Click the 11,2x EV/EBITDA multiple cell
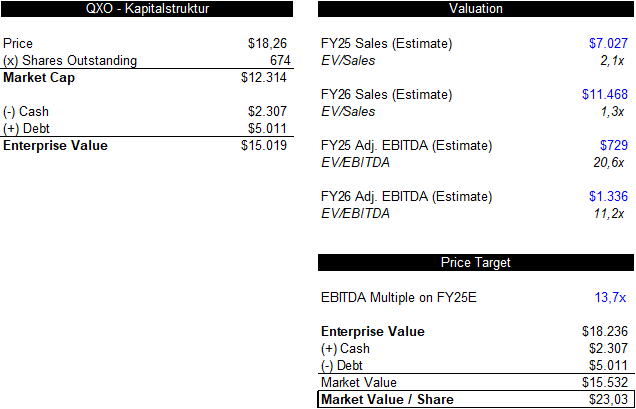This screenshot has width=636, height=409. point(608,214)
